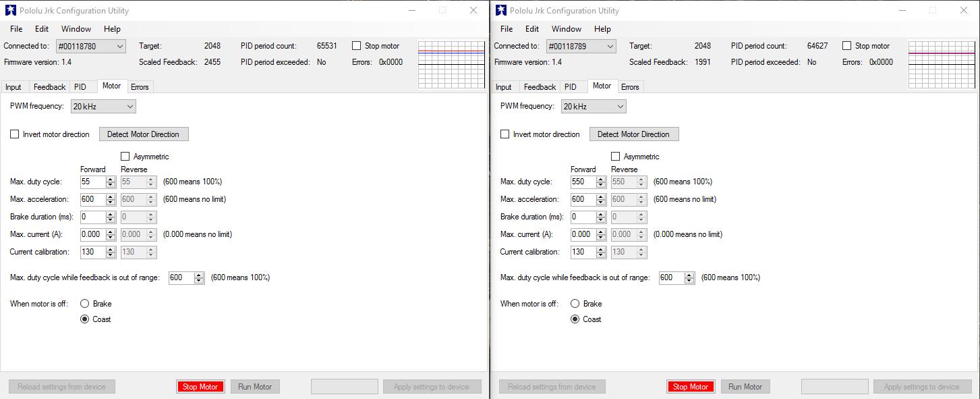Click Detect Motor Direction in #00118789 window
The image size is (980, 399).
point(633,134)
